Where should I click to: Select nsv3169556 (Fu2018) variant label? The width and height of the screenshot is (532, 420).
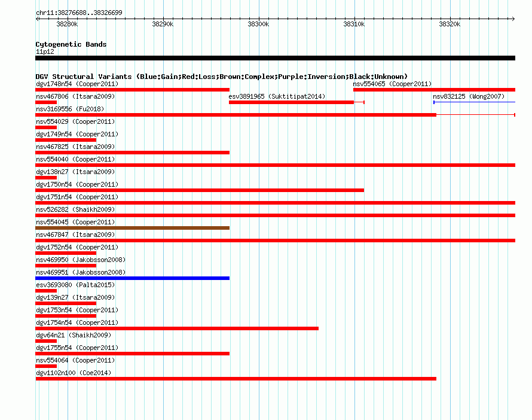pyautogui.click(x=70, y=109)
